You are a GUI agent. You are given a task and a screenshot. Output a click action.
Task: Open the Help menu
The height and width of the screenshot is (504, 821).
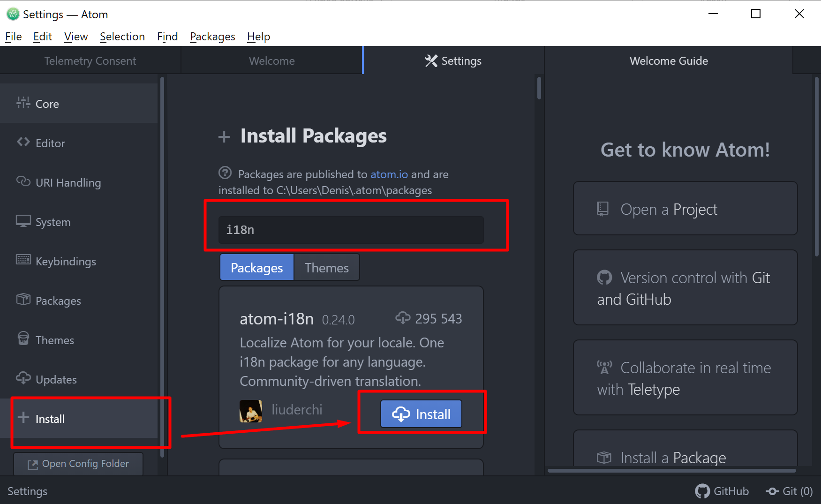coord(258,37)
